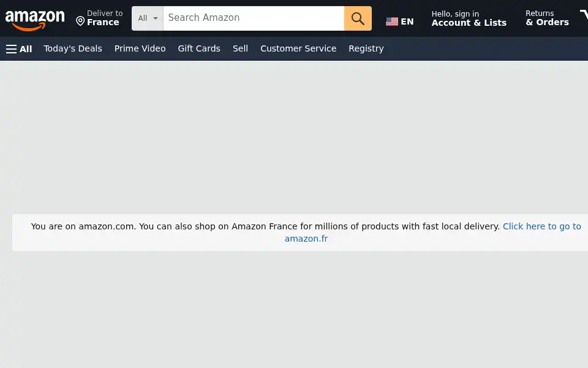Image resolution: width=588 pixels, height=368 pixels.
Task: Click inside the Search Amazon field
Action: coord(254,18)
